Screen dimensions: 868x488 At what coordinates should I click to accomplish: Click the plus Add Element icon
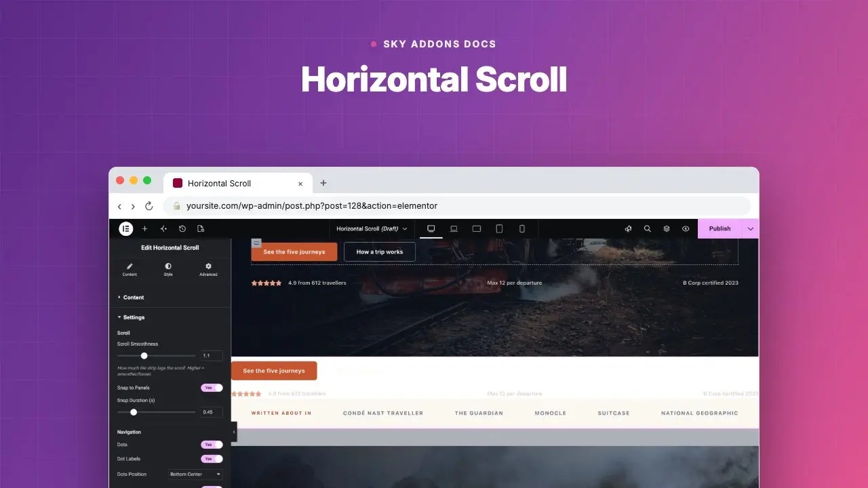(x=144, y=228)
